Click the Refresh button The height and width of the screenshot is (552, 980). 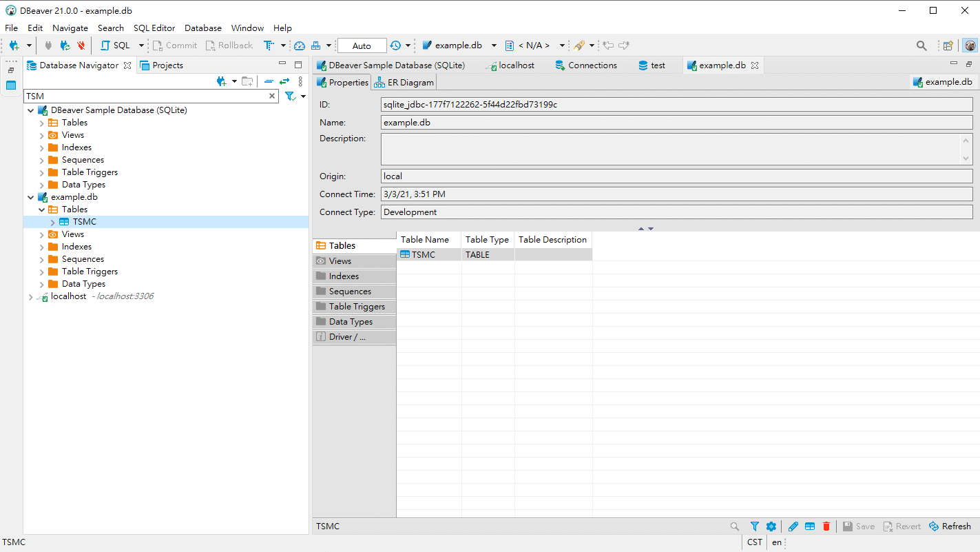pyautogui.click(x=950, y=527)
